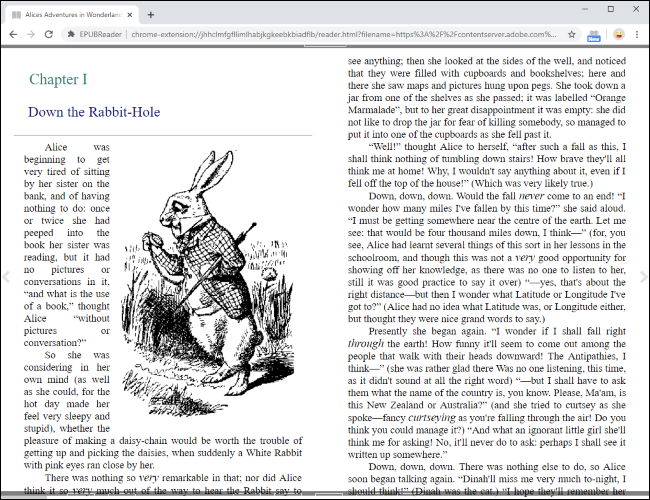Select the Alices Adventures in Wonderland tab
Viewport: 650px width, 500px height.
tap(71, 15)
